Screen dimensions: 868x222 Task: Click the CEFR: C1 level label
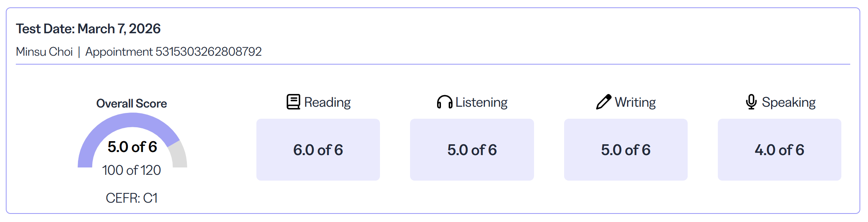132,198
